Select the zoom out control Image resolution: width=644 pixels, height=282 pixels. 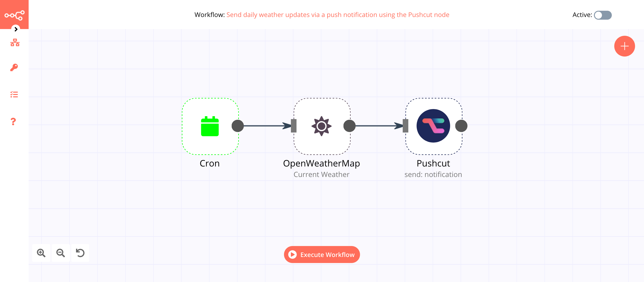tap(61, 252)
